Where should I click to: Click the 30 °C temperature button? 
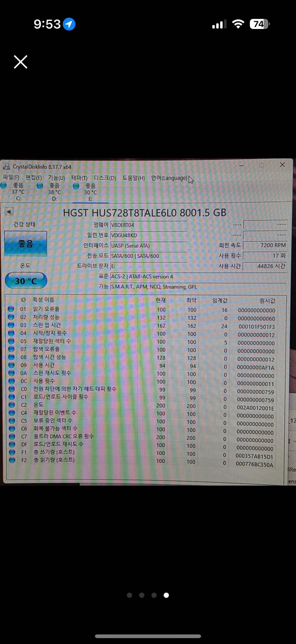(26, 281)
